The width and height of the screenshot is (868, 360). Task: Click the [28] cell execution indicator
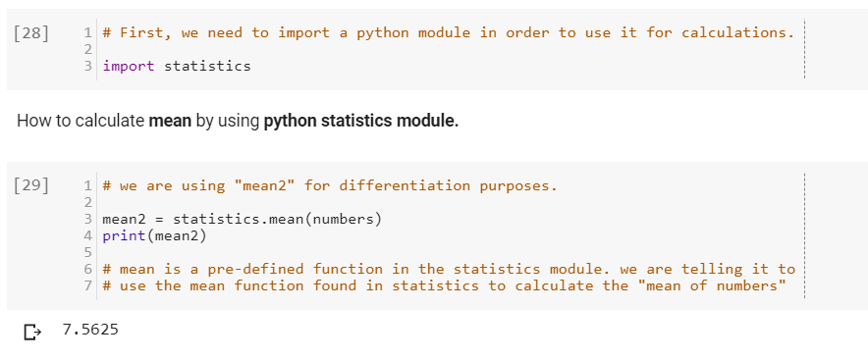click(31, 33)
